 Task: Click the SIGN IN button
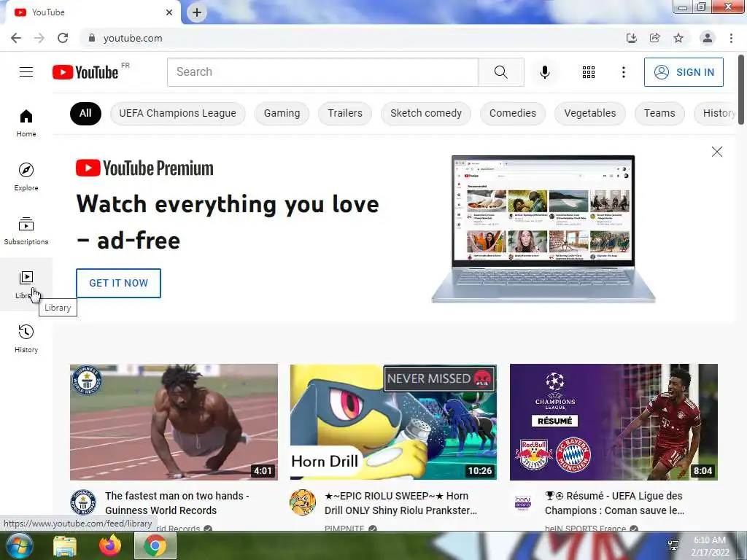tap(684, 72)
